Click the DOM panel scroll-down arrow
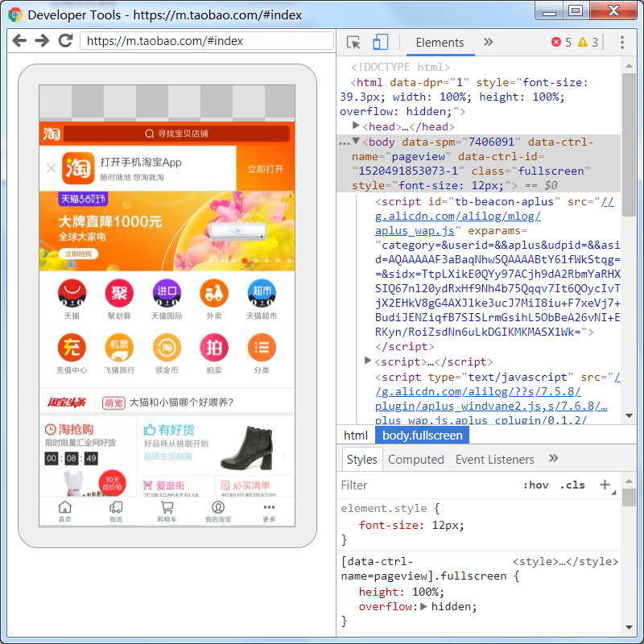The image size is (644, 644). (x=629, y=415)
